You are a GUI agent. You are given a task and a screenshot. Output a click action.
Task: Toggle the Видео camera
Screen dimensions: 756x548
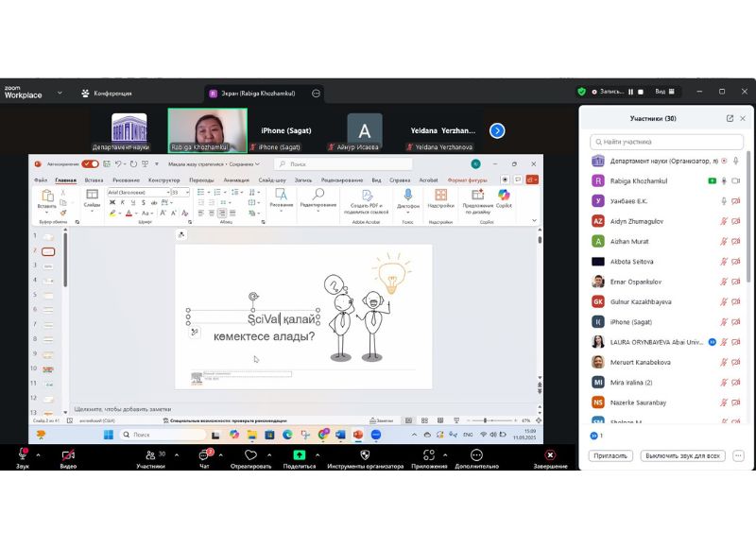(68, 455)
